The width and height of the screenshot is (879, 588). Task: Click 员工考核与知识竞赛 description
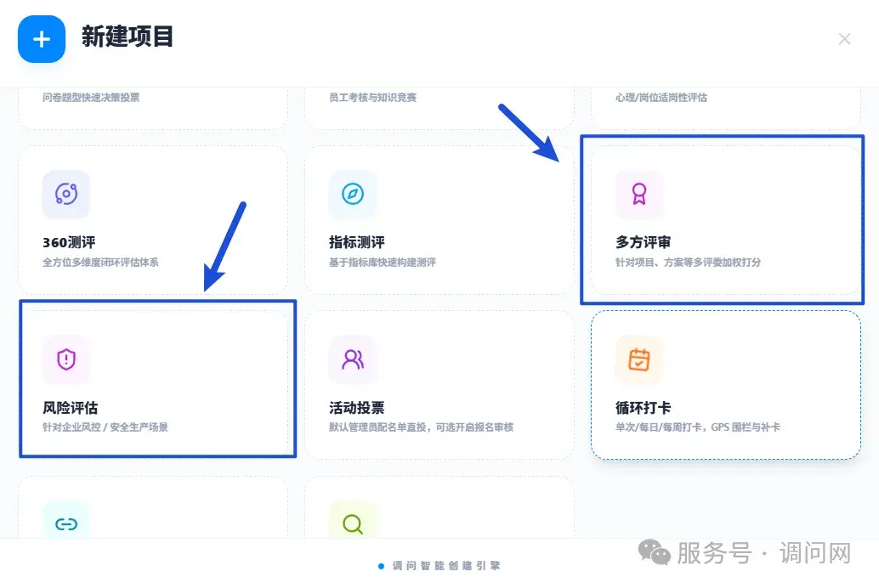(373, 98)
